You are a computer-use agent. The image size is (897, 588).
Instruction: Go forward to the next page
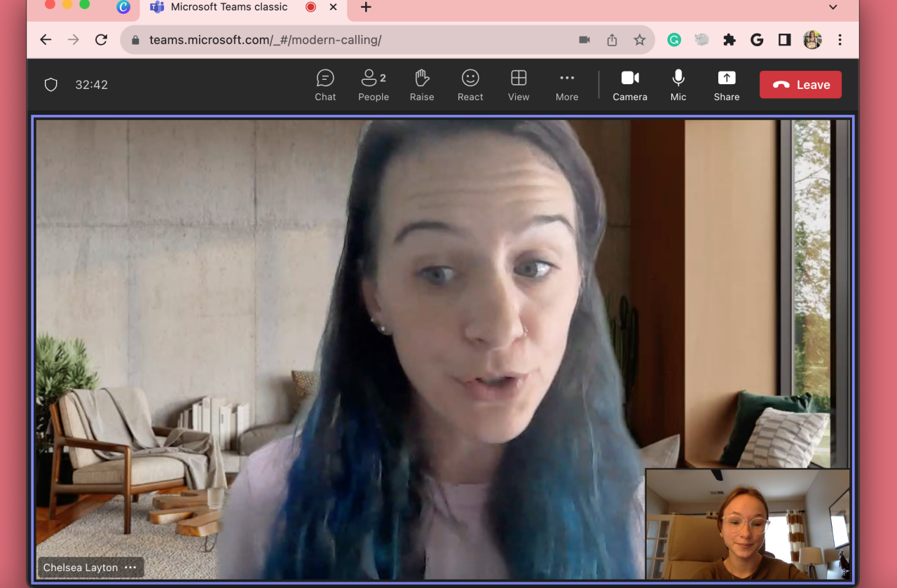(x=74, y=40)
